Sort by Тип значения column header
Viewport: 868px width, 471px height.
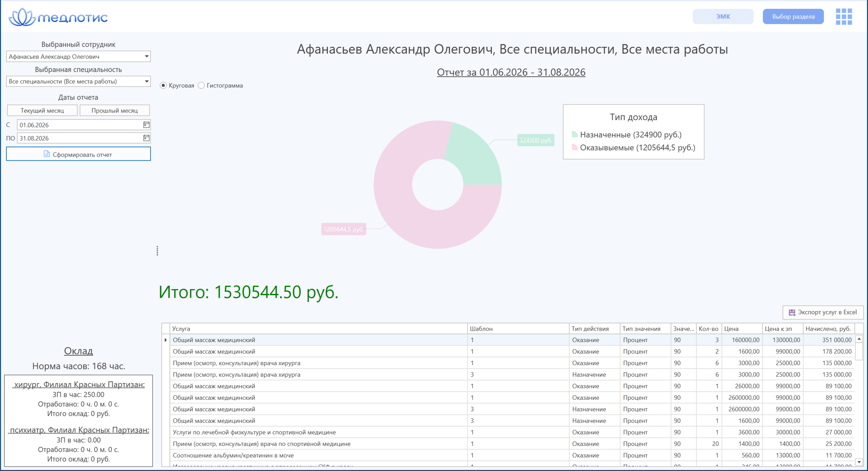(x=645, y=329)
